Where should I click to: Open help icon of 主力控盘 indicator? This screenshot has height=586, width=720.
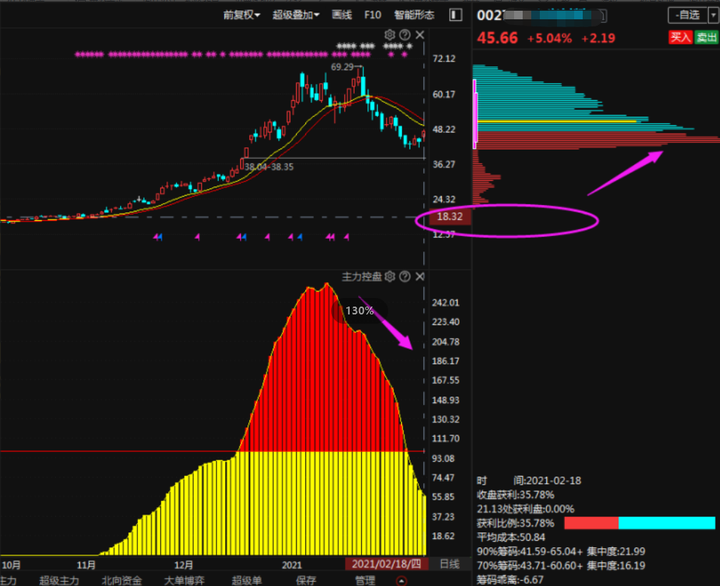[x=405, y=276]
